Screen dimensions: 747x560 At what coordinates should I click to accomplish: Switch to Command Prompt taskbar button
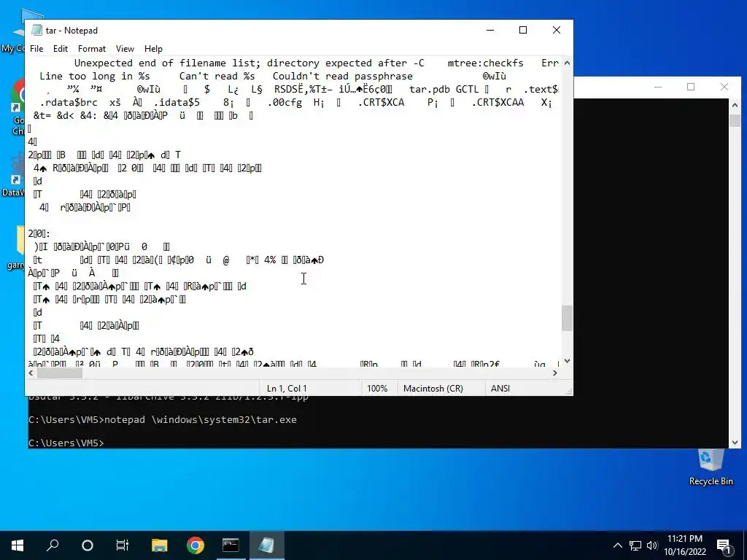[x=231, y=545]
